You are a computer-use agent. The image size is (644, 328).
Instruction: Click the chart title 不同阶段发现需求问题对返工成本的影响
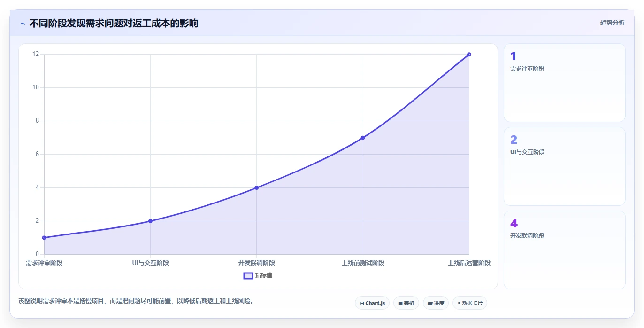(114, 23)
